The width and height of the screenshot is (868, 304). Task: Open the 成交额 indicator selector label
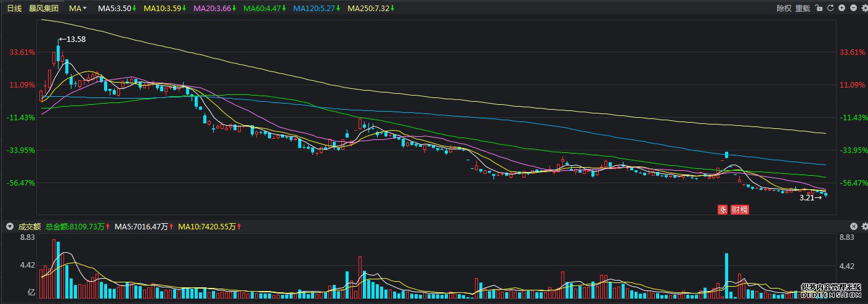pyautogui.click(x=29, y=227)
